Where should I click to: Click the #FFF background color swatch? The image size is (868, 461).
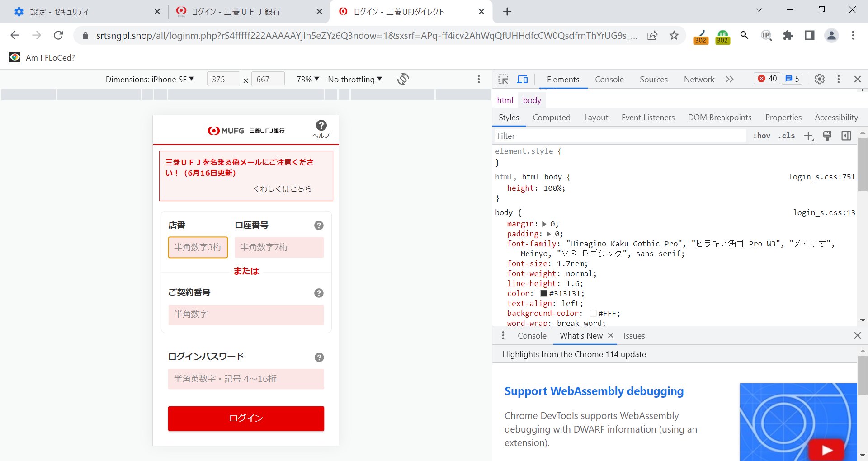pos(593,313)
